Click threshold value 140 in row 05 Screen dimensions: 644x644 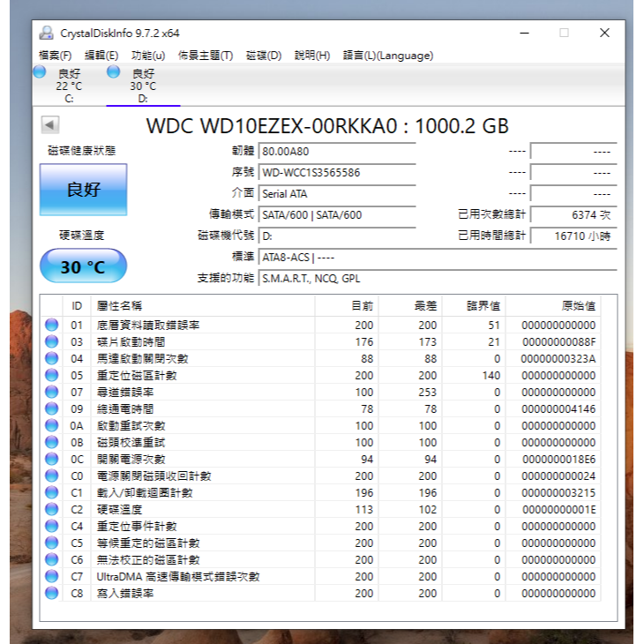click(x=491, y=376)
